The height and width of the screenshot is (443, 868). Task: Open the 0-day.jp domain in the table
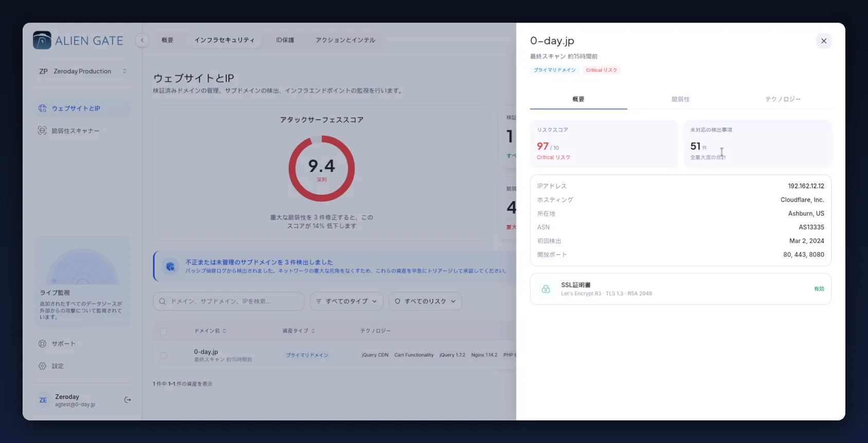click(206, 352)
